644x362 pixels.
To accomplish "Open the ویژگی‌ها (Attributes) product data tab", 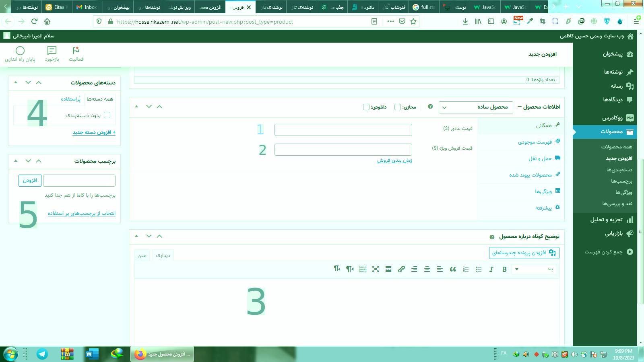I will pos(521,191).
